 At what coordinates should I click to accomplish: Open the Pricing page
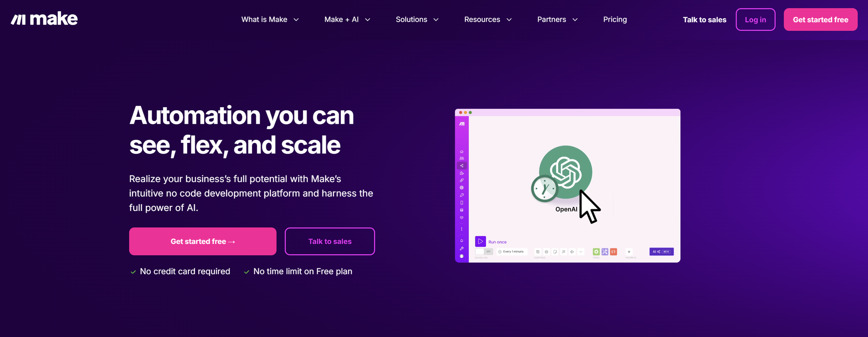[x=615, y=20]
